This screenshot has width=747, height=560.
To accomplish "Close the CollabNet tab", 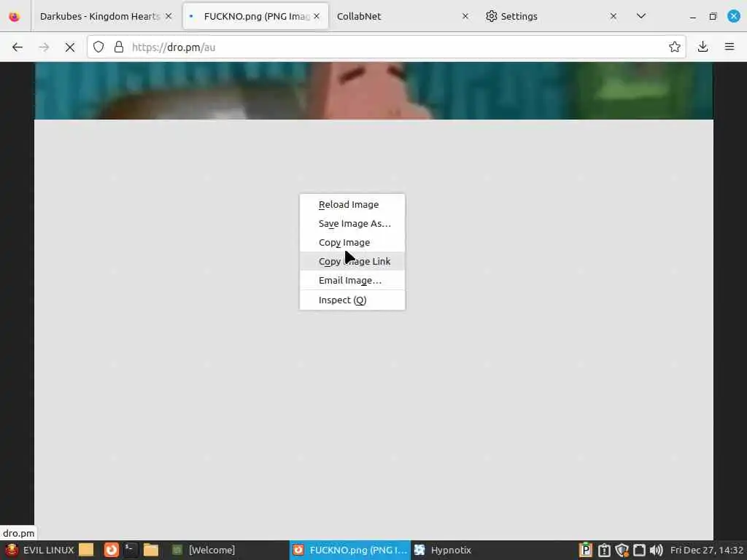I will (465, 16).
